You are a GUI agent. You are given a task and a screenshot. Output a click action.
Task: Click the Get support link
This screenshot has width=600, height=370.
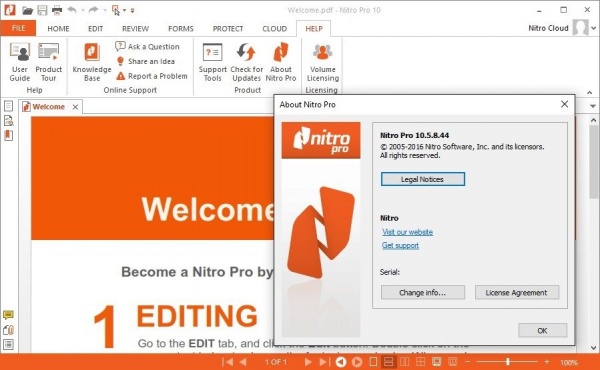[400, 245]
